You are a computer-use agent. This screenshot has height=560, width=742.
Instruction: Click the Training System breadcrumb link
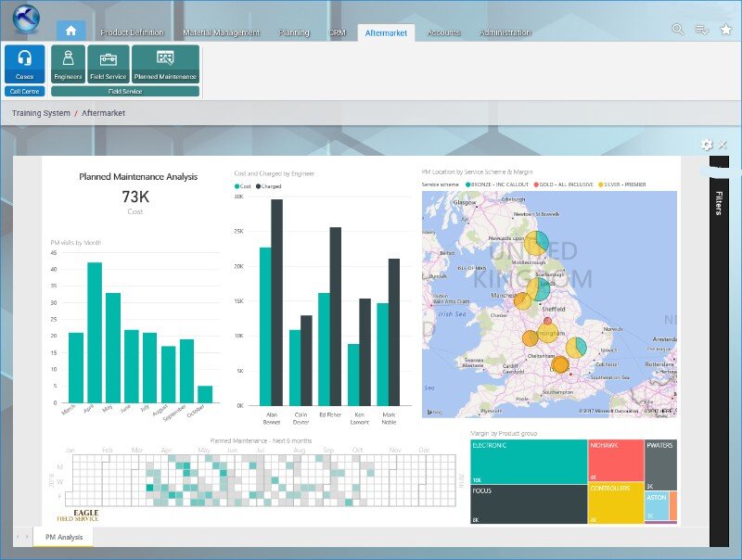[x=41, y=113]
